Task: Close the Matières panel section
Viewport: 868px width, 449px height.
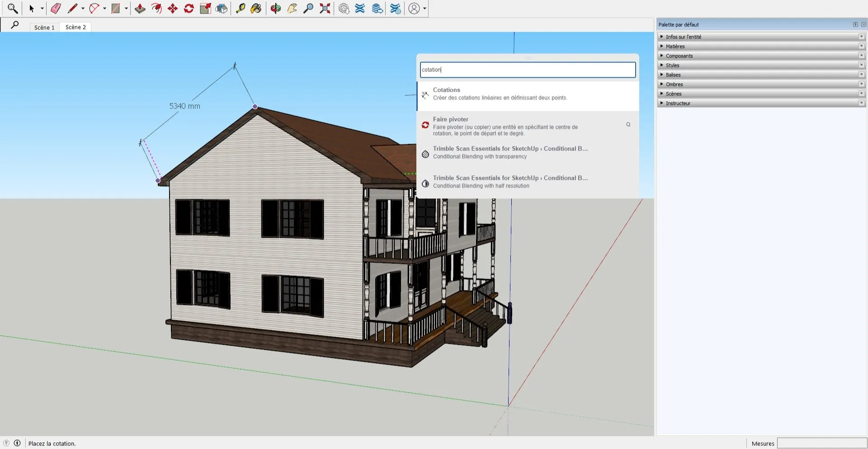Action: tap(861, 46)
